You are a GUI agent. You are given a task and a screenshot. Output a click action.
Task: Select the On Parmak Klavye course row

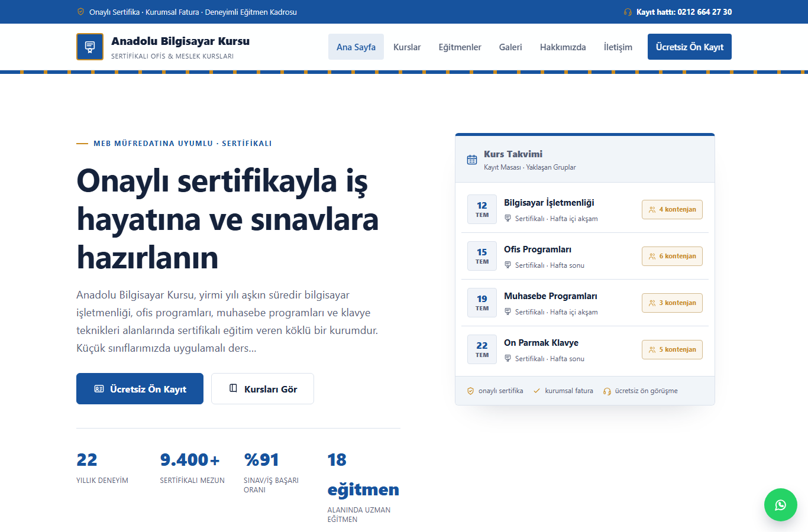[x=585, y=349]
